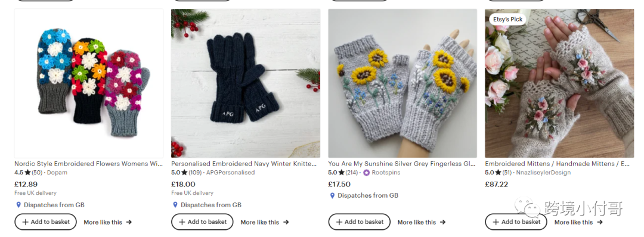
Task: Click the purple star seller badge beside Rootspins
Action: click(x=366, y=173)
